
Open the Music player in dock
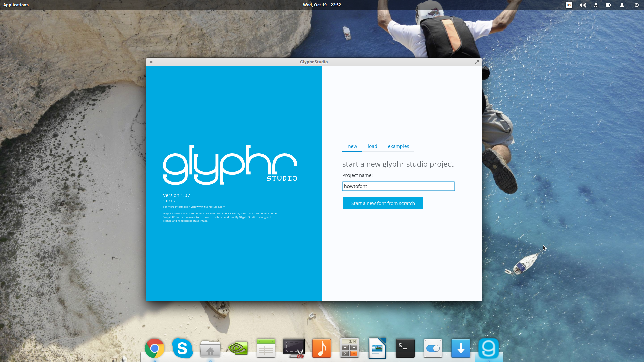click(x=322, y=348)
